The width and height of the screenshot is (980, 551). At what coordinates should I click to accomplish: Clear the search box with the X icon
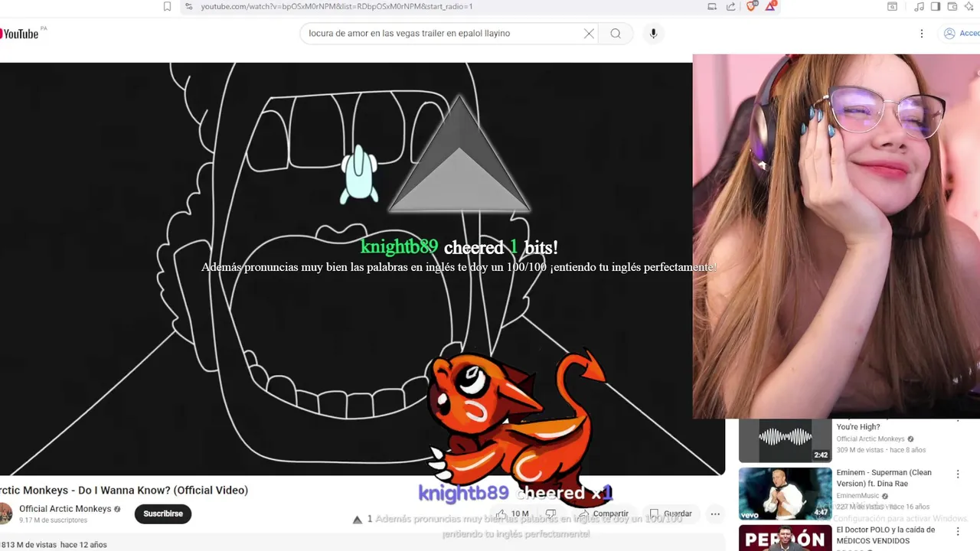[x=589, y=34]
